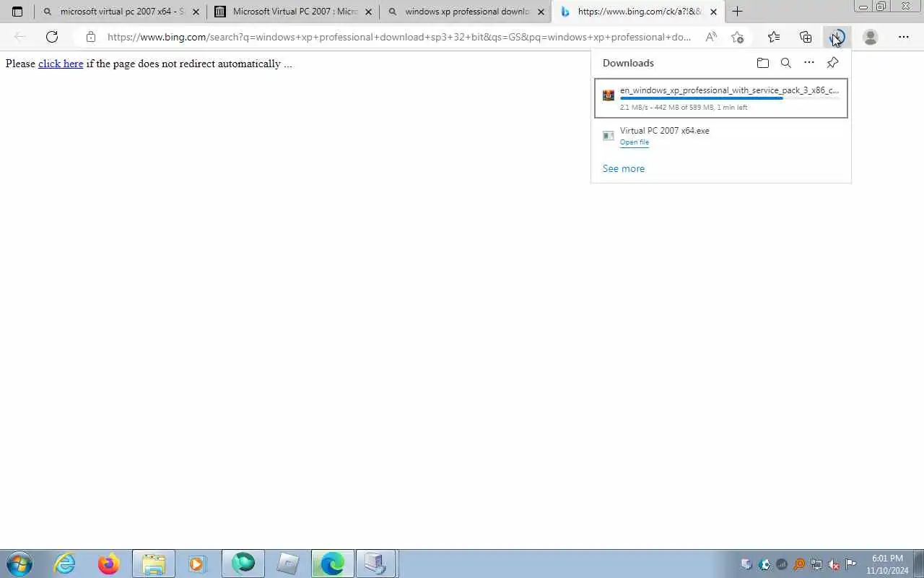
Task: Open the Virtual PC taskbar button
Action: coord(376,564)
